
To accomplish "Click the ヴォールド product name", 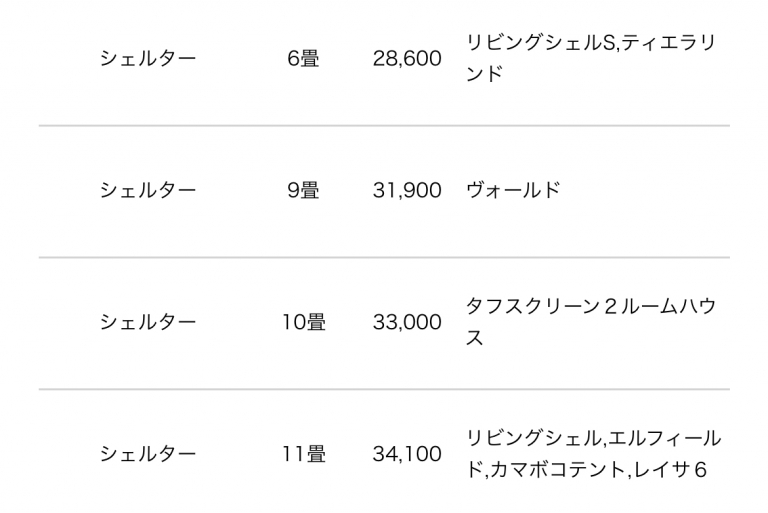I will (513, 191).
